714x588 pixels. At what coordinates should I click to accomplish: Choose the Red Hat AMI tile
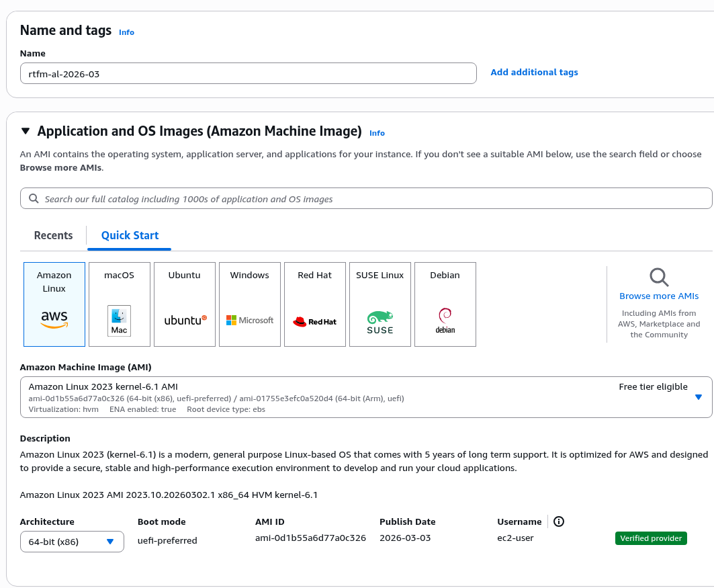click(x=314, y=304)
